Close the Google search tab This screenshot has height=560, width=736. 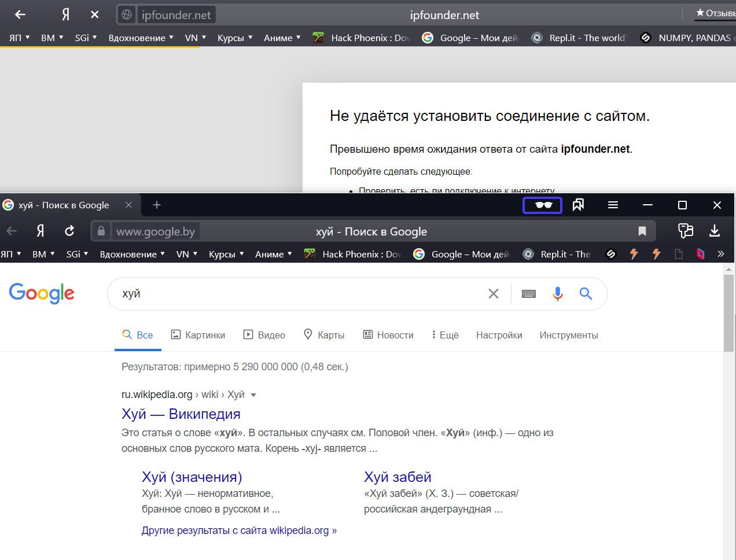129,205
